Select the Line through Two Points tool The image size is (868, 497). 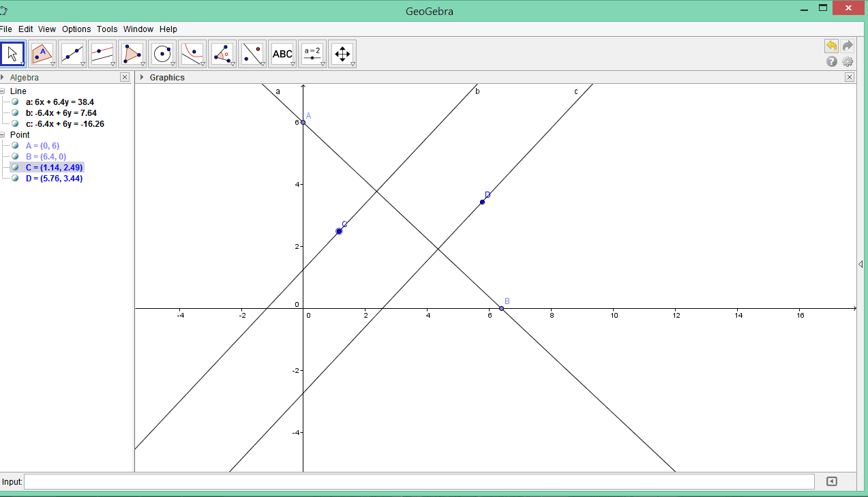click(73, 54)
